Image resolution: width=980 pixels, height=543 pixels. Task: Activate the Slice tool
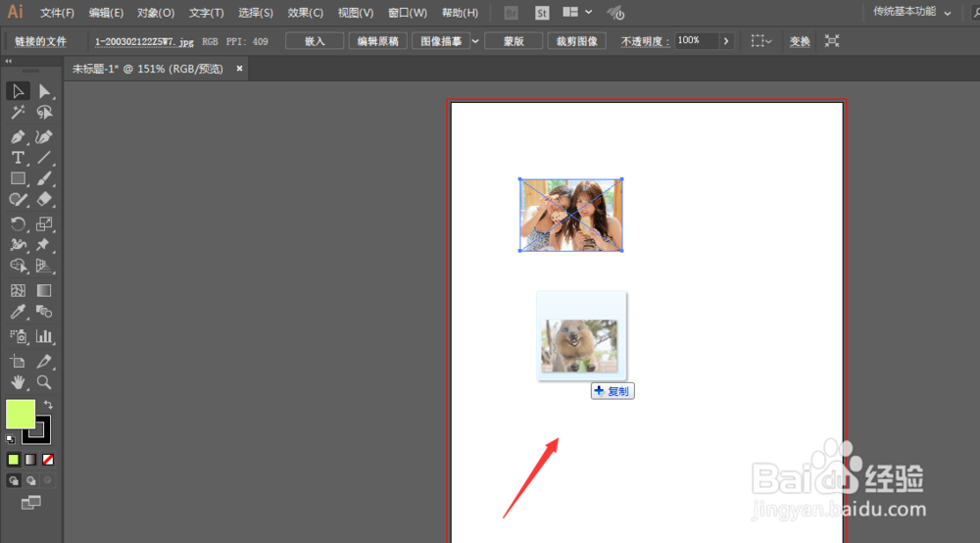44,361
